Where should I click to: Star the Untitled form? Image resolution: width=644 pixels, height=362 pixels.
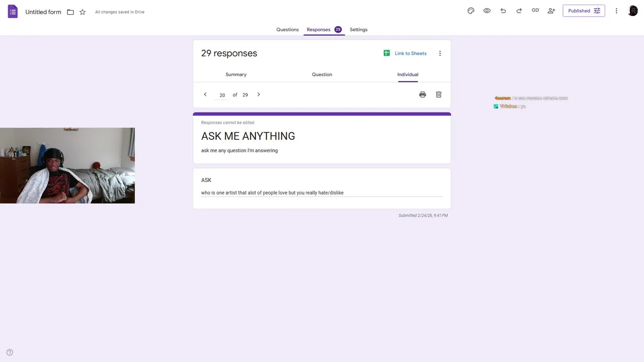click(83, 12)
